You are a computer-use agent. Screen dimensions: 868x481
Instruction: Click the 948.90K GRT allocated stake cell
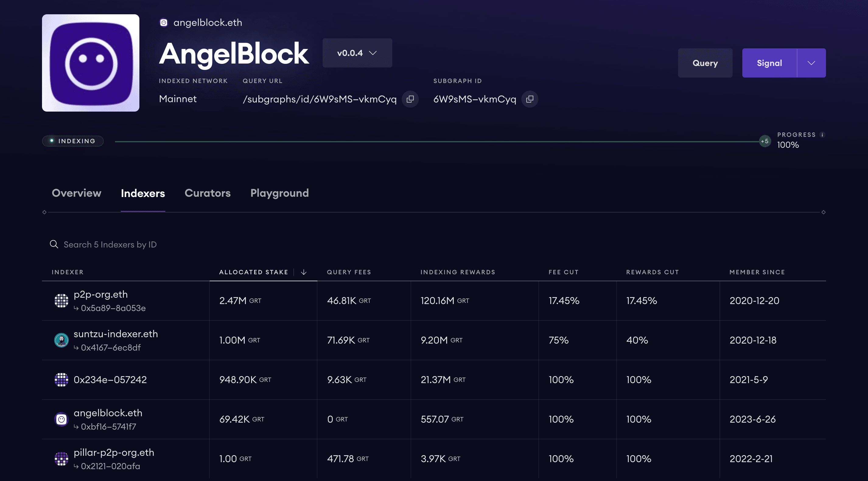point(245,380)
